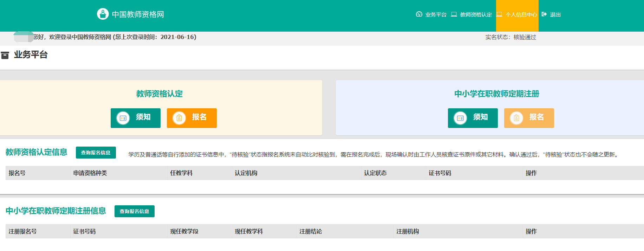Go to 个人信息中心 tab

coord(521,15)
